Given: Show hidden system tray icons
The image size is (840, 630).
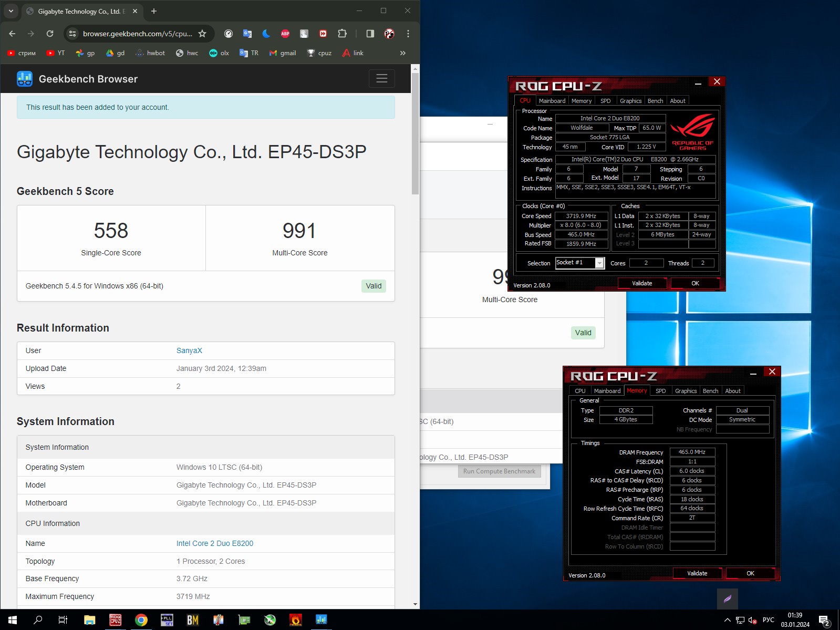Looking at the screenshot, I should [x=728, y=620].
